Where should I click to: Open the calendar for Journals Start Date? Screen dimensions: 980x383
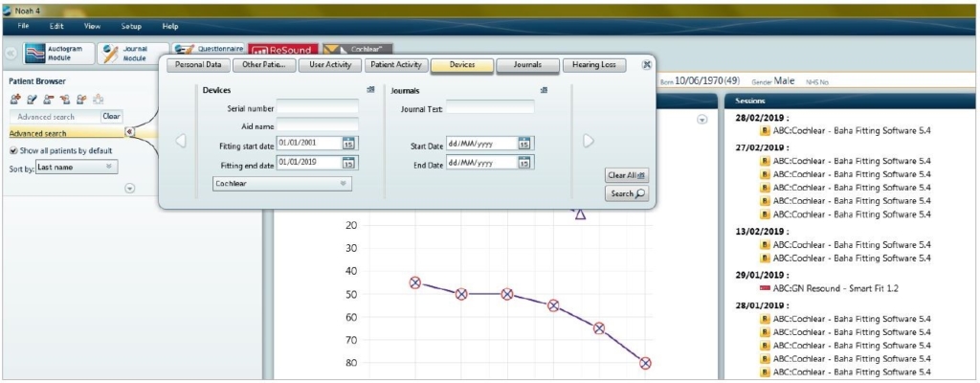click(523, 144)
